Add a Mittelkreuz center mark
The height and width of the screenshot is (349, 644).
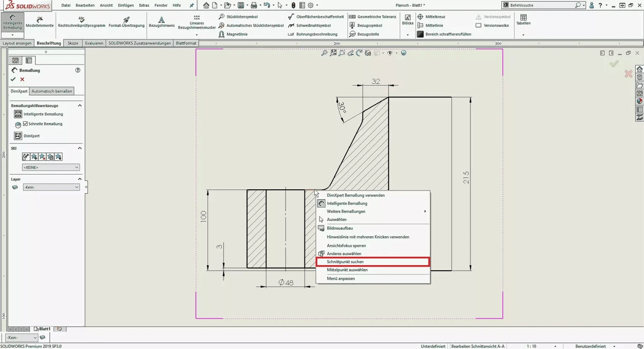[x=434, y=17]
